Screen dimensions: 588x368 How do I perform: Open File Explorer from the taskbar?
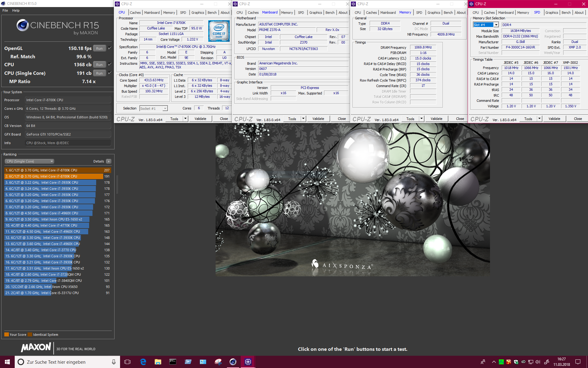click(158, 362)
